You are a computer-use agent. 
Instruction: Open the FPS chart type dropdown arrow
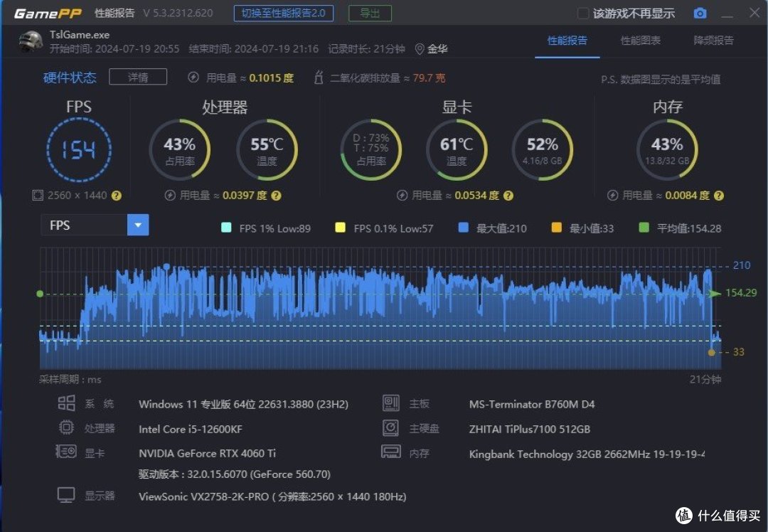[x=138, y=225]
